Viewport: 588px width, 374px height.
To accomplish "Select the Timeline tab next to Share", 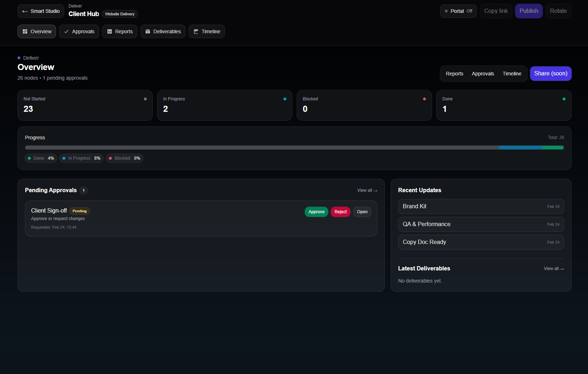I will point(512,74).
